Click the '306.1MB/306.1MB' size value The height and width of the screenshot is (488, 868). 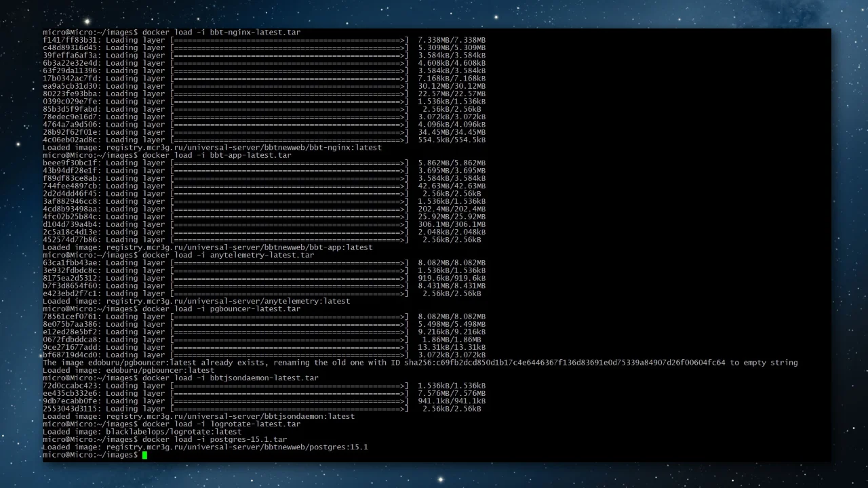pyautogui.click(x=452, y=224)
